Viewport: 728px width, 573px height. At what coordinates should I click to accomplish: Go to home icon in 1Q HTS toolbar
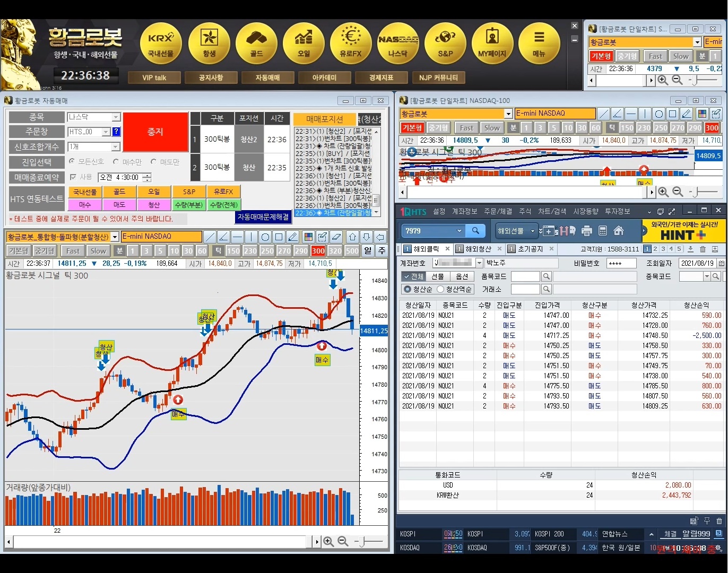(x=619, y=231)
